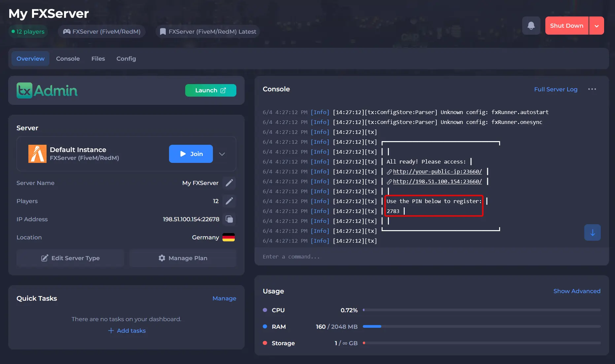Click the notification bell icon
Image resolution: width=615 pixels, height=364 pixels.
tap(531, 25)
